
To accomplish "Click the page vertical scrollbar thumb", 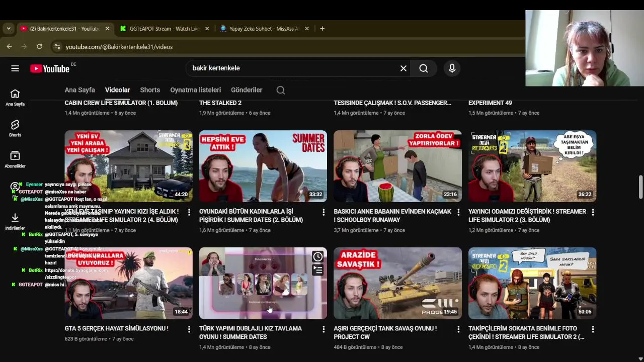I will [640, 187].
